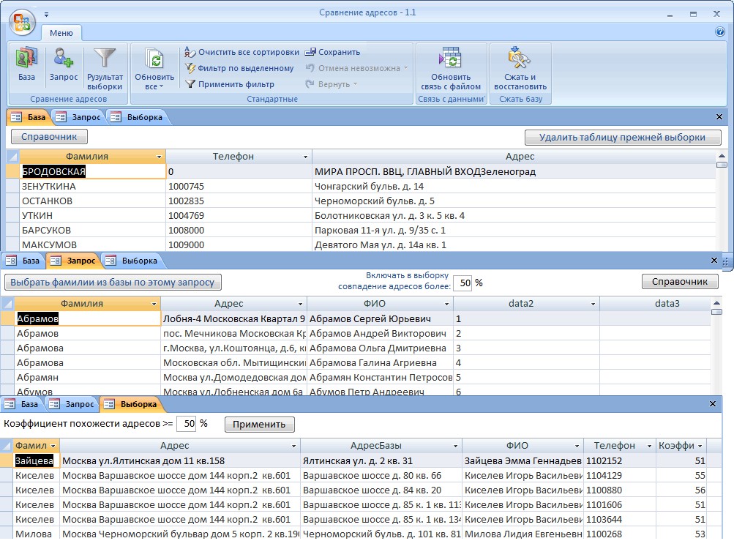The image size is (734, 560).
Task: Click the Коэффициент похожести адресов percentage field
Action: [187, 424]
